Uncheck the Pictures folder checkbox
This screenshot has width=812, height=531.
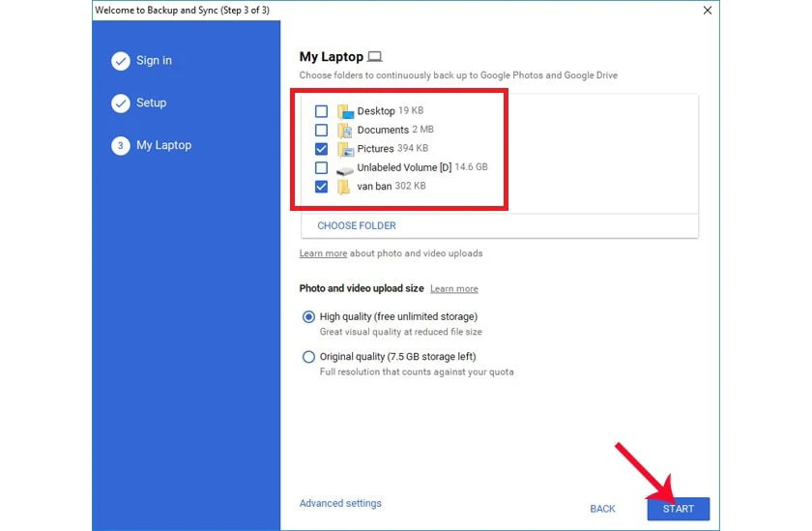(321, 149)
